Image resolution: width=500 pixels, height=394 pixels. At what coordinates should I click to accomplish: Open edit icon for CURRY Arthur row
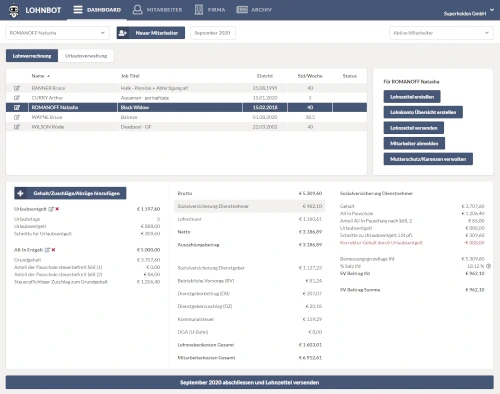pyautogui.click(x=17, y=98)
